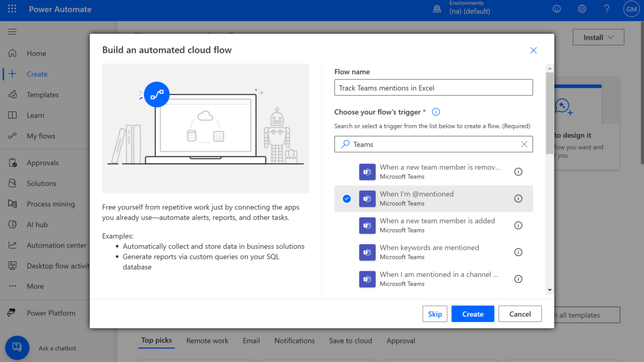644x362 pixels.
Task: Switch to the Remote work tab
Action: 207,340
